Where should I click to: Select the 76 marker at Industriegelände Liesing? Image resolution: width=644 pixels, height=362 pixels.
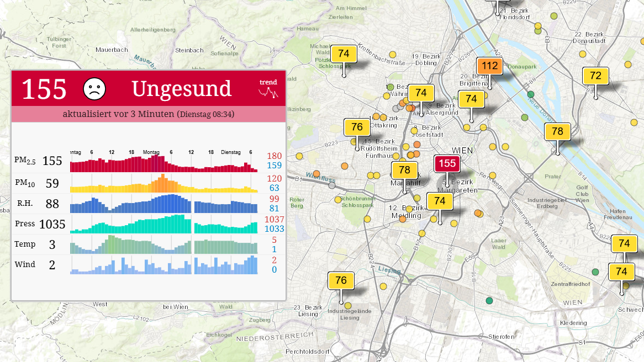(x=342, y=281)
